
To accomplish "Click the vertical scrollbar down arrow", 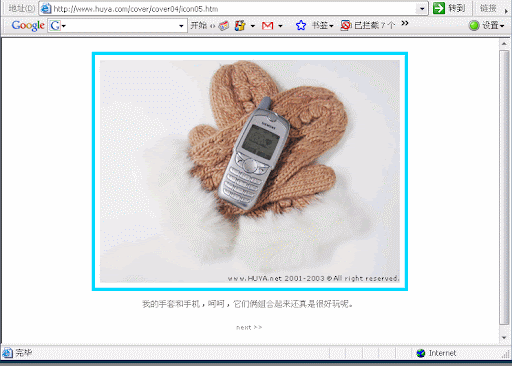I will tap(504, 337).
